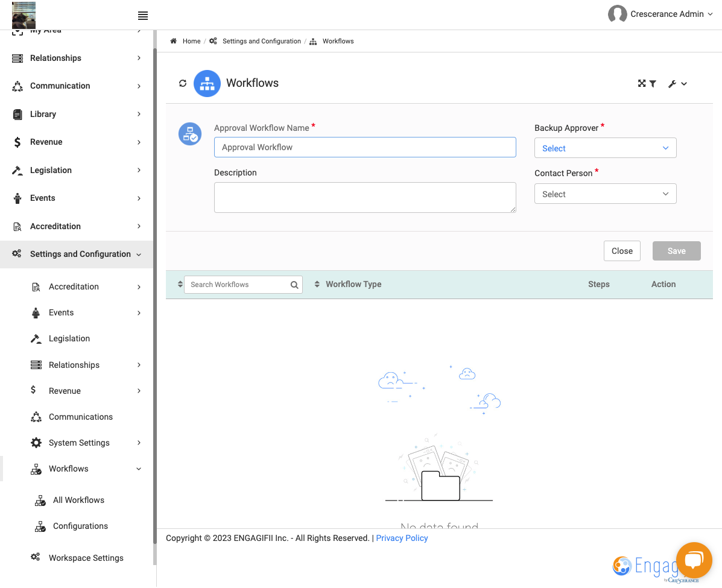The height and width of the screenshot is (588, 722).
Task: Click the Workflow Type column header
Action: [x=353, y=285]
